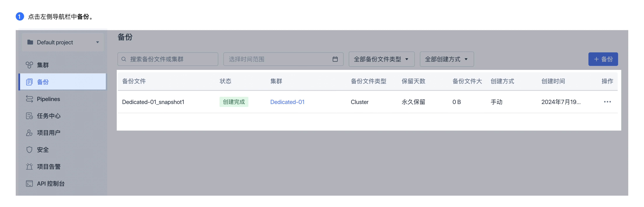
Task: Click the API 控制台 terminal icon
Action: (x=29, y=184)
